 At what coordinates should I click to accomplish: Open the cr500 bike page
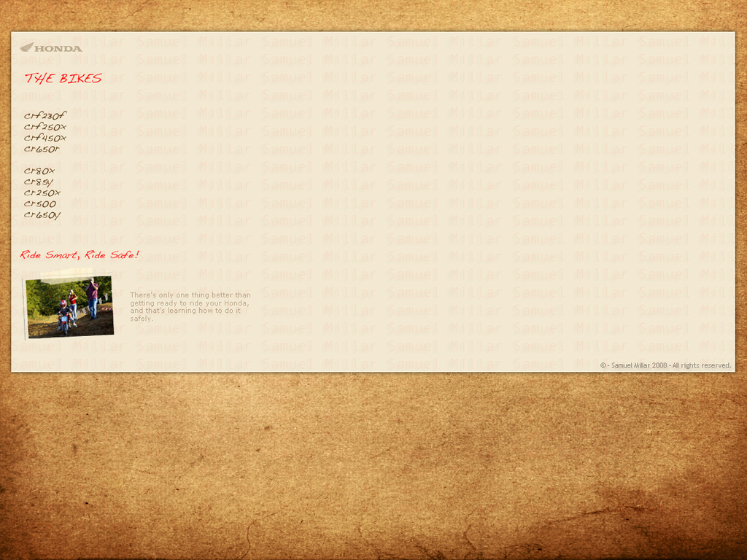pos(39,203)
